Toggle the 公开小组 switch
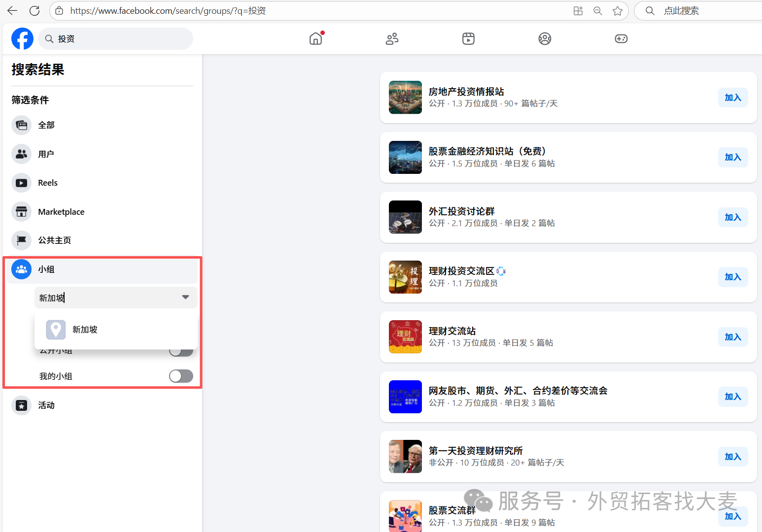762x532 pixels. [181, 352]
